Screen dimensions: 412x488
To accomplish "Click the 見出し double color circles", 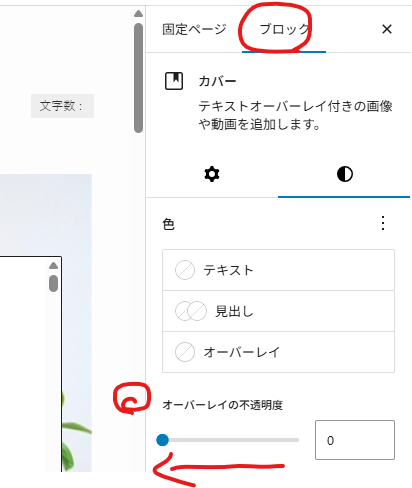I will [x=191, y=311].
